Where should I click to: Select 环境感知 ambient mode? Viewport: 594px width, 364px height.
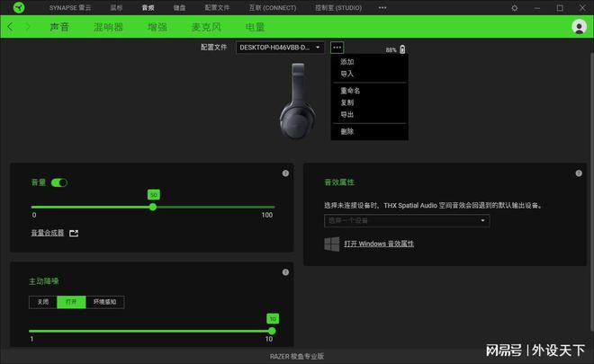click(105, 302)
